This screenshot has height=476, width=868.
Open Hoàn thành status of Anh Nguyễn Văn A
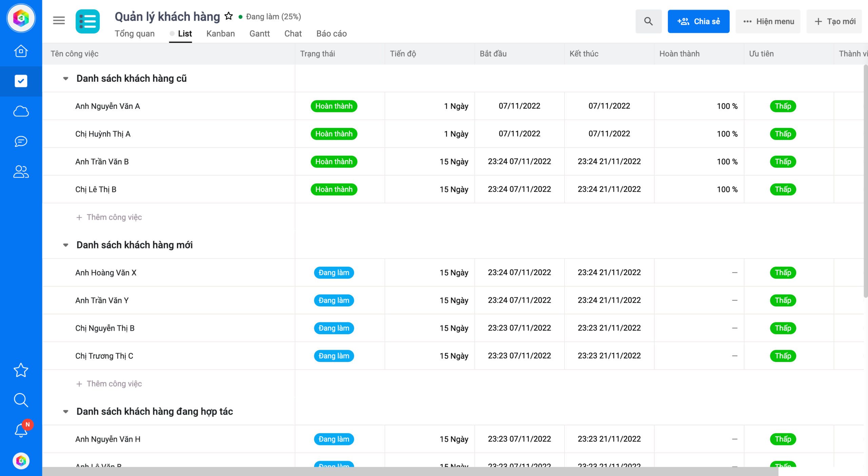[x=334, y=106]
